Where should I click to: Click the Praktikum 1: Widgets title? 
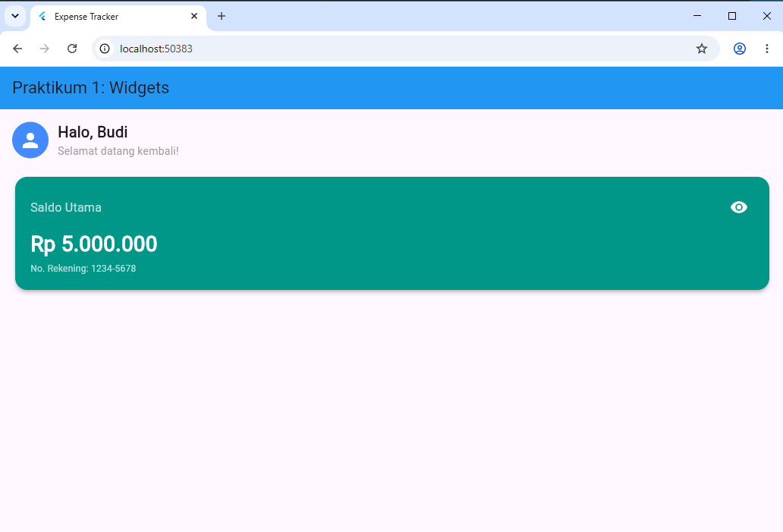pyautogui.click(x=91, y=88)
